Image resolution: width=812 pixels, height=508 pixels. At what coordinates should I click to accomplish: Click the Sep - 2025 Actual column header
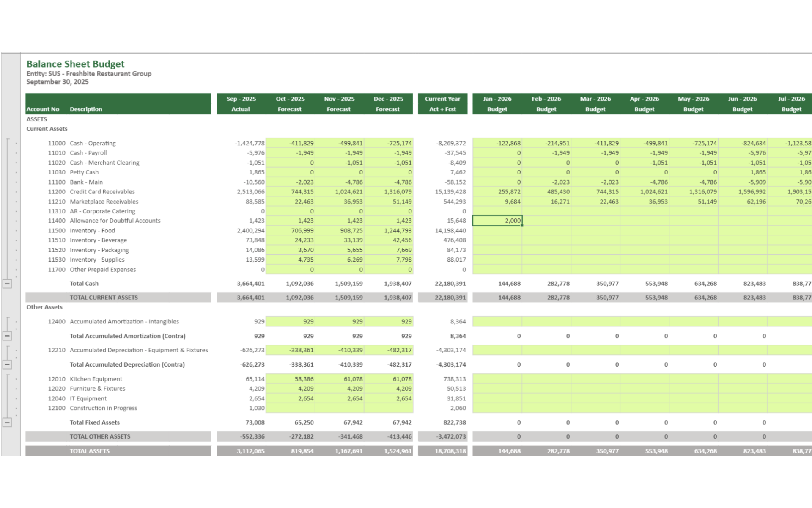pyautogui.click(x=241, y=104)
